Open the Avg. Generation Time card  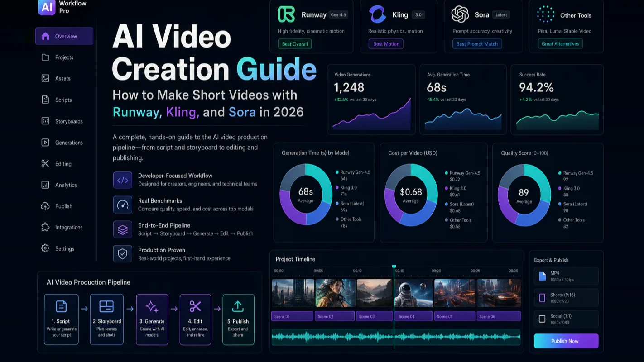click(463, 100)
